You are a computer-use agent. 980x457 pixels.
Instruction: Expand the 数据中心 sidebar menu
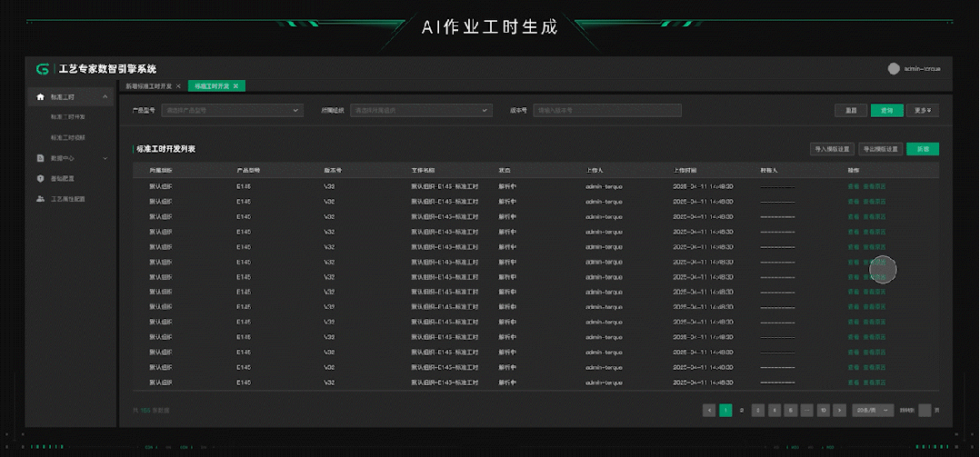click(105, 157)
